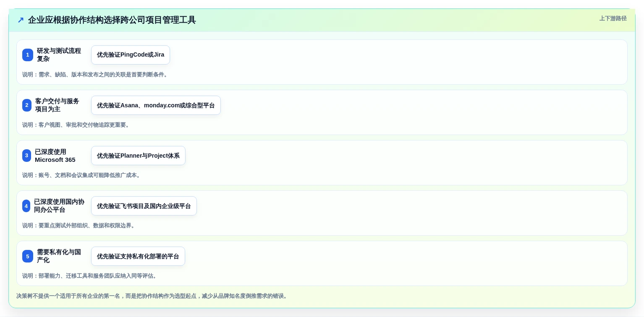Click the footer sentence starting 决策树不提供
The width and height of the screenshot is (644, 317).
click(153, 296)
